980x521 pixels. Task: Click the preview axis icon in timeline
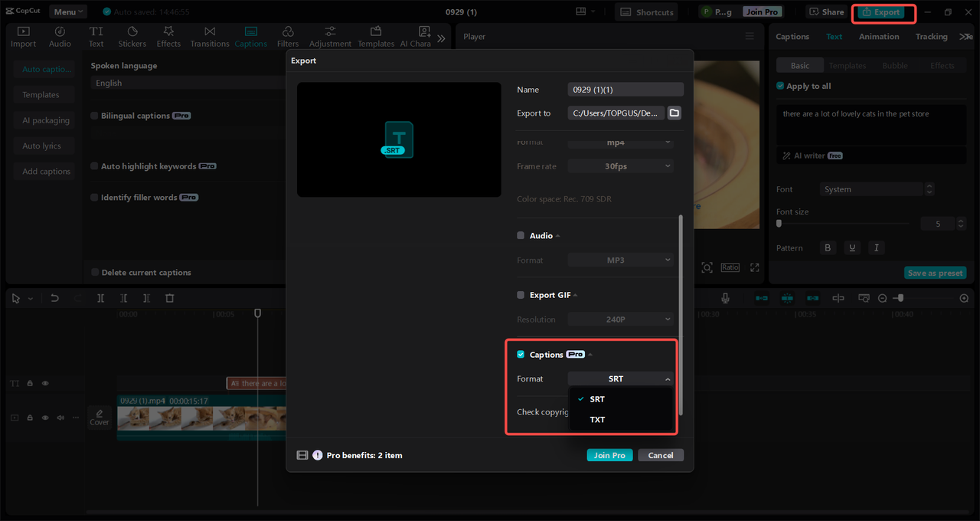tap(838, 298)
